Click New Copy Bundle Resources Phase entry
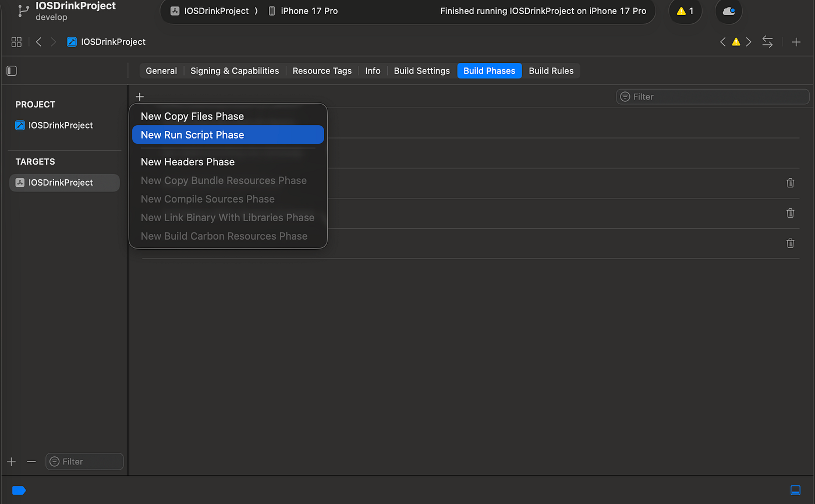 (228, 180)
